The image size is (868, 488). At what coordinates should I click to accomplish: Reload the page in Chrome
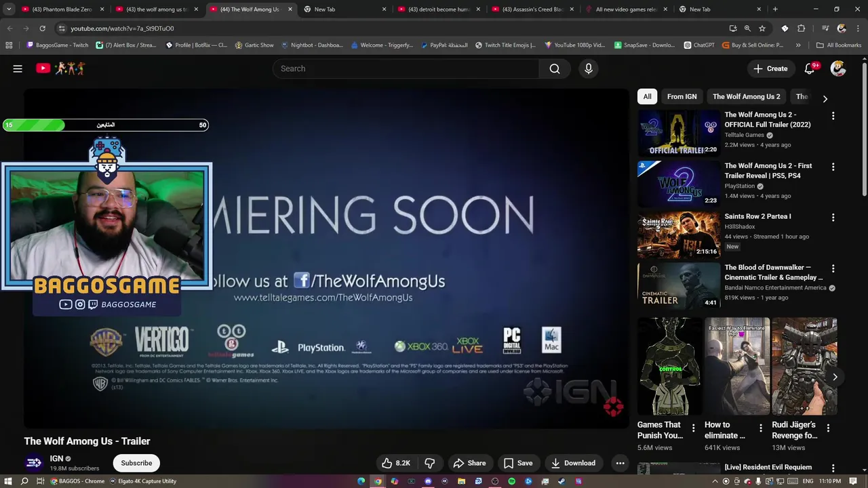pos(42,28)
